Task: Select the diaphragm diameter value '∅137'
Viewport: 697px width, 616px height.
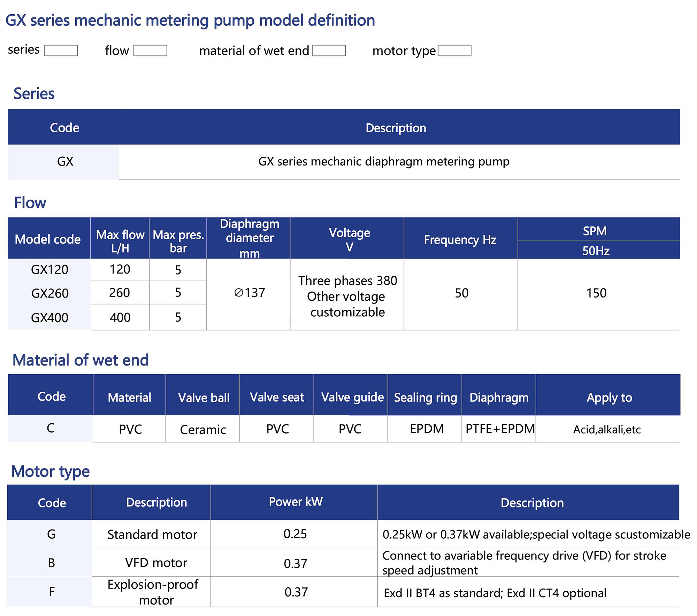Action: (x=250, y=293)
